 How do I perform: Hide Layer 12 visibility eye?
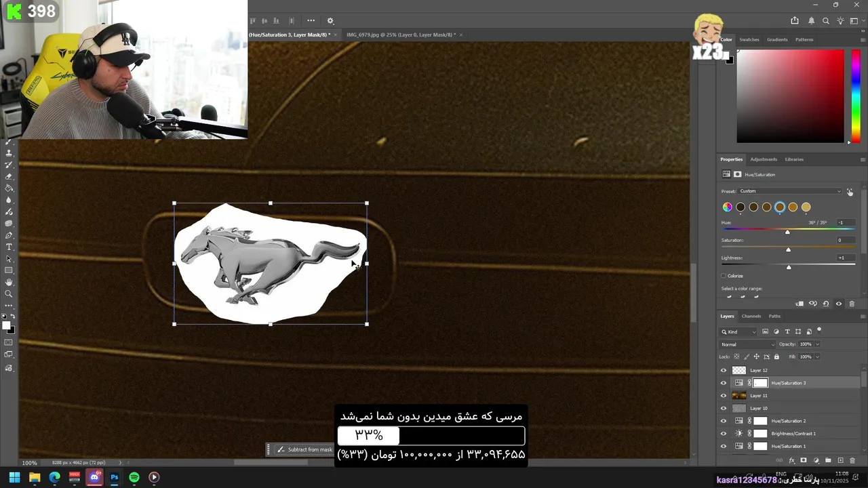(x=724, y=370)
